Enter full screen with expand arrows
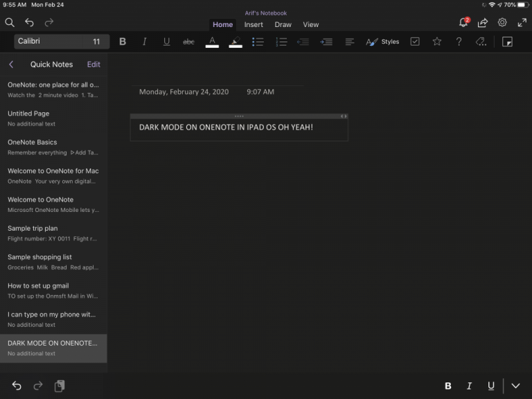 pyautogui.click(x=522, y=23)
